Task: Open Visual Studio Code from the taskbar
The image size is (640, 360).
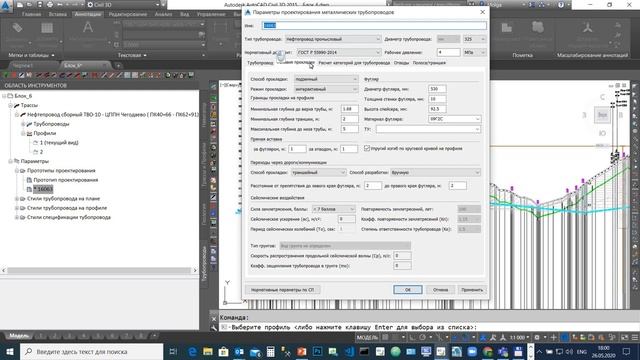Action: [x=349, y=351]
